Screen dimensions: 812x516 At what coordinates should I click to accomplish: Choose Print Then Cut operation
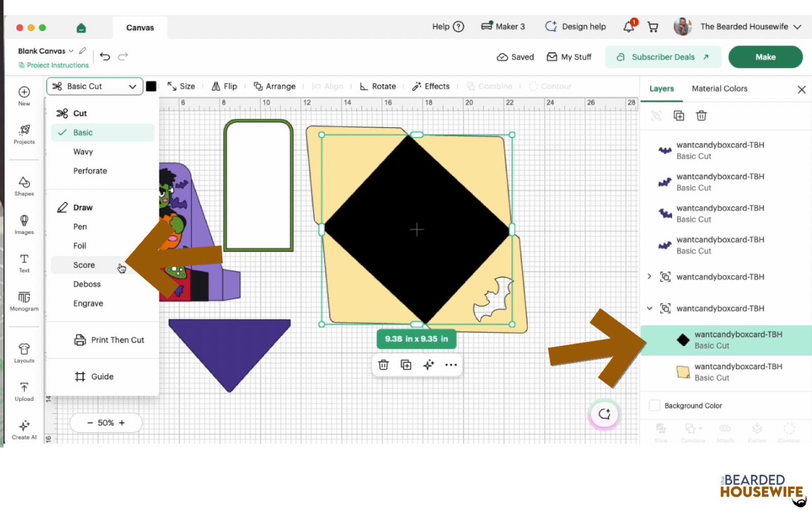point(109,340)
